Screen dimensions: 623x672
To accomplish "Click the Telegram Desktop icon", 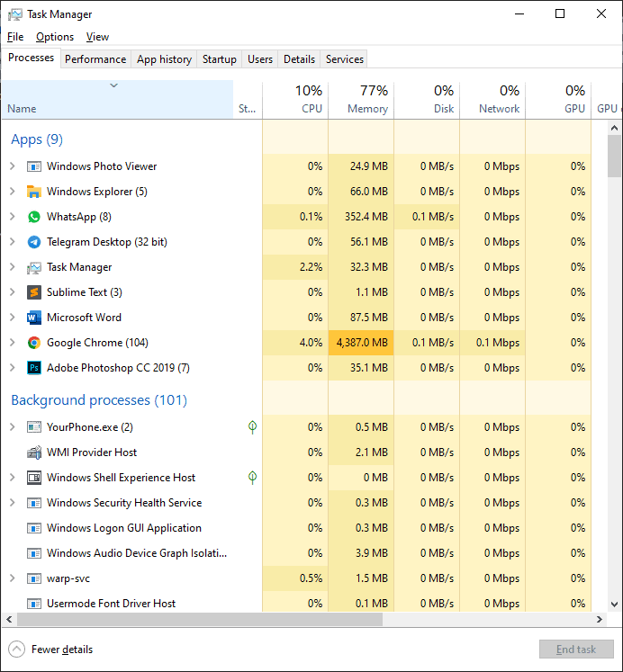I will (x=34, y=242).
